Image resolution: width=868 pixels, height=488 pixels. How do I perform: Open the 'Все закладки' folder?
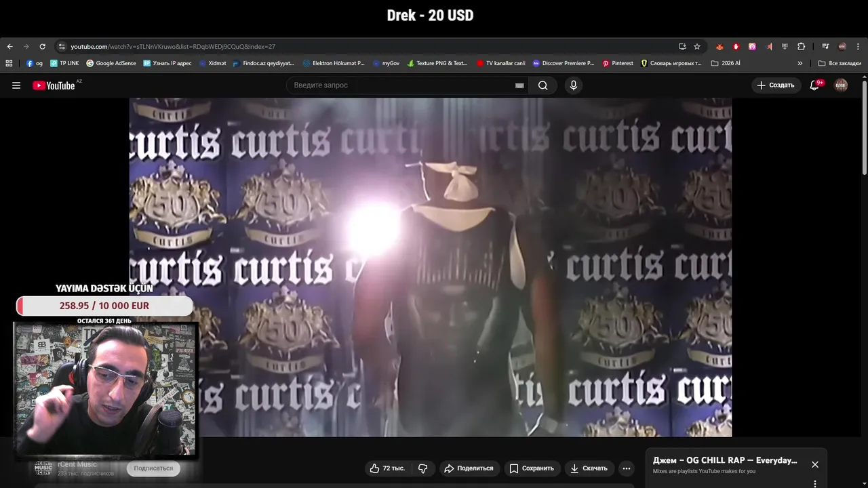[840, 63]
